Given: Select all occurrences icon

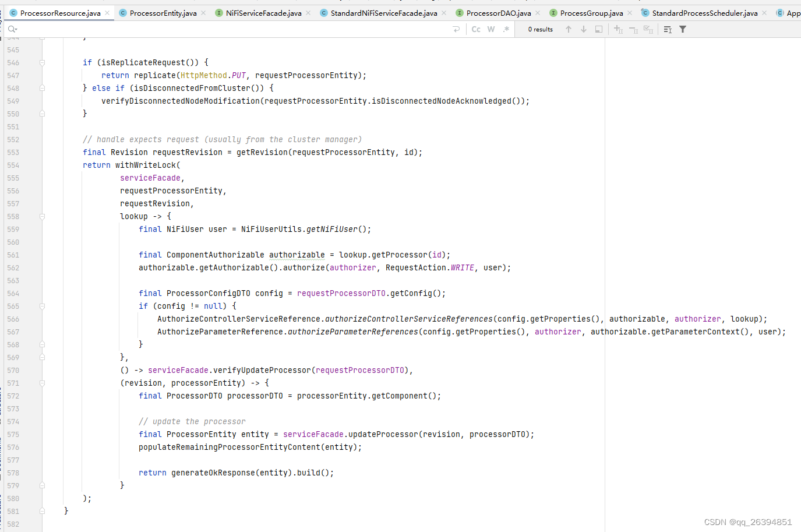Looking at the screenshot, I should point(648,29).
